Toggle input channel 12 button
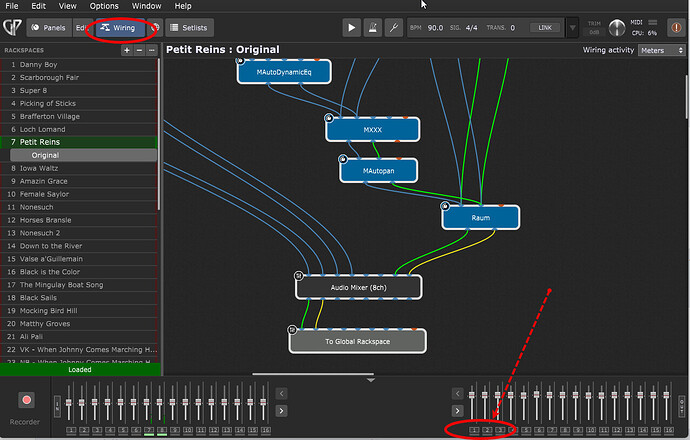The image size is (690, 440). coord(214,430)
